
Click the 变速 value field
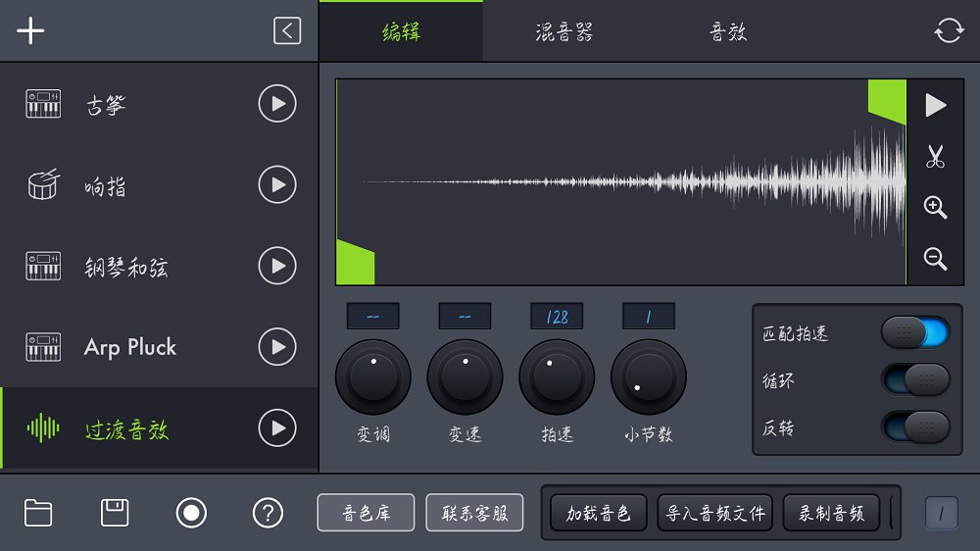tap(465, 317)
